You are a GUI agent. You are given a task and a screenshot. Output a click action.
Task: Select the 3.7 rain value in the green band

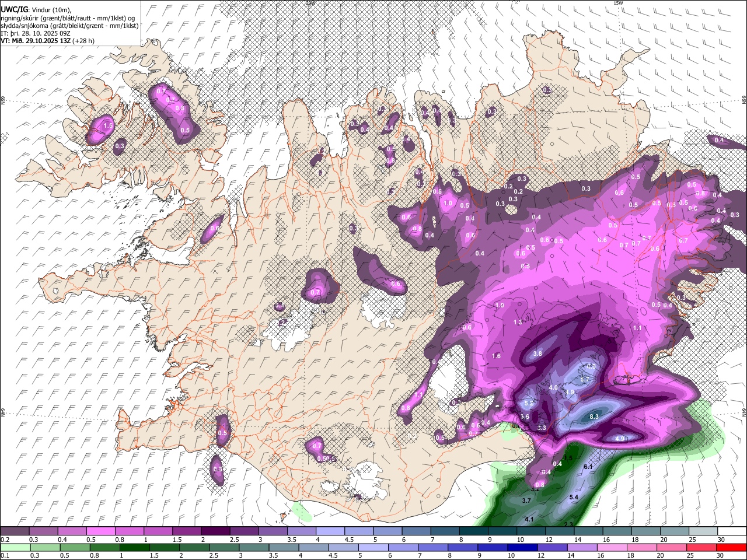[x=526, y=501]
